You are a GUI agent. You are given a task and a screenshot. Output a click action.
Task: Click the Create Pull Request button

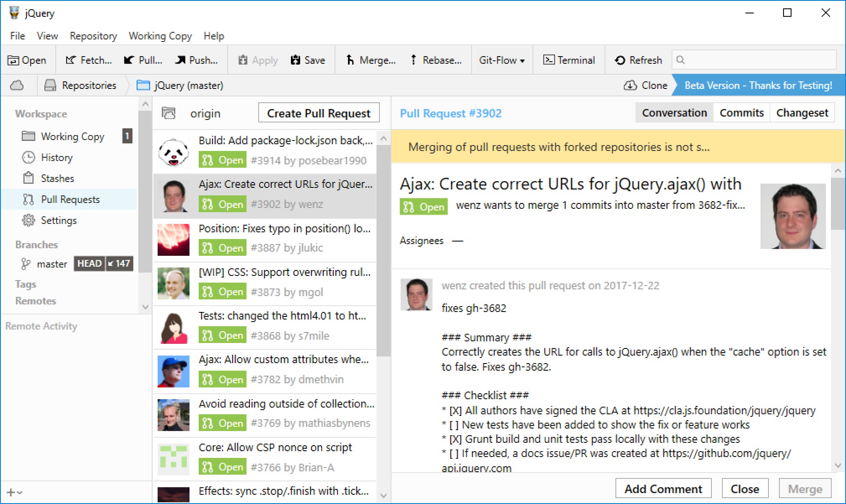point(319,113)
